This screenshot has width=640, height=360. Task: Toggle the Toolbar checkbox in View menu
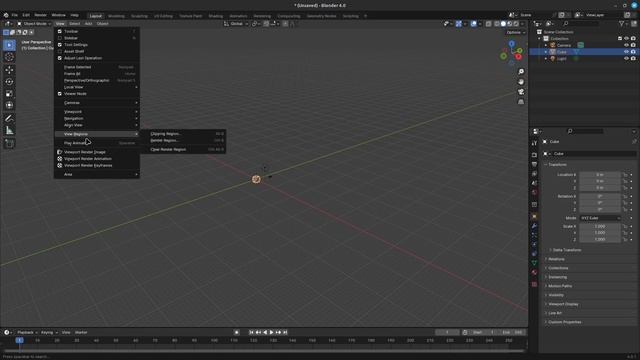point(60,31)
